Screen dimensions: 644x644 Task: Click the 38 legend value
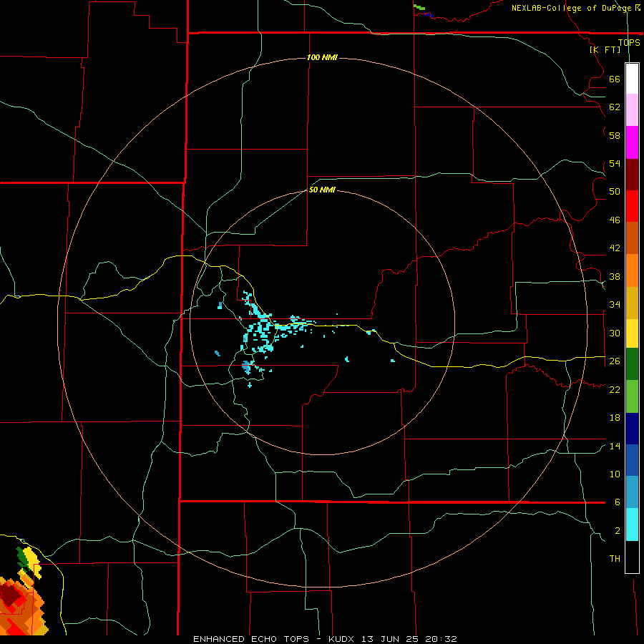615,276
